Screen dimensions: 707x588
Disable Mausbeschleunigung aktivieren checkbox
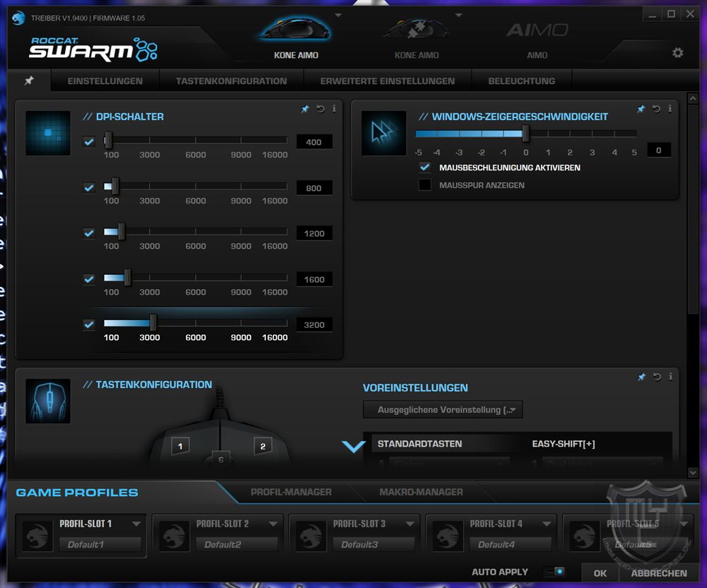[425, 167]
